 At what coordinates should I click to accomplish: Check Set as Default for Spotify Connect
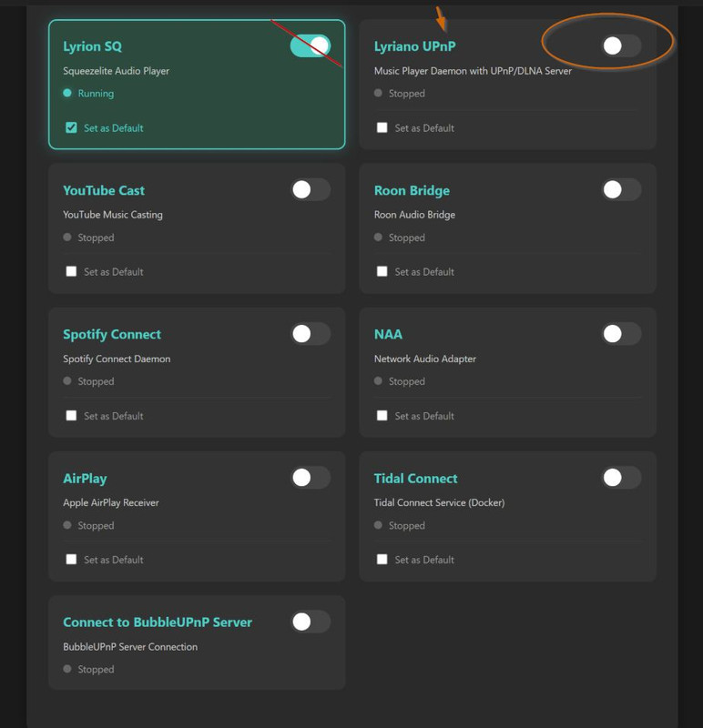[71, 416]
